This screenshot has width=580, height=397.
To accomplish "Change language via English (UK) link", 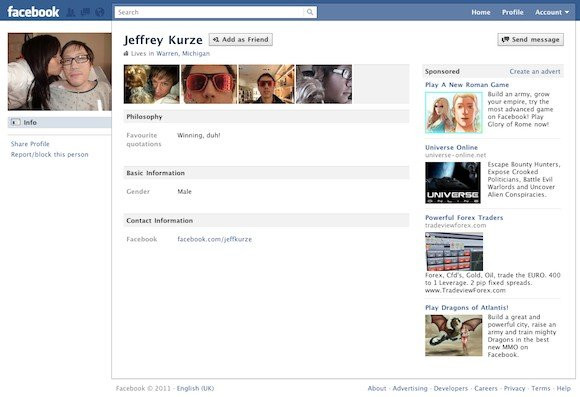I will (195, 388).
